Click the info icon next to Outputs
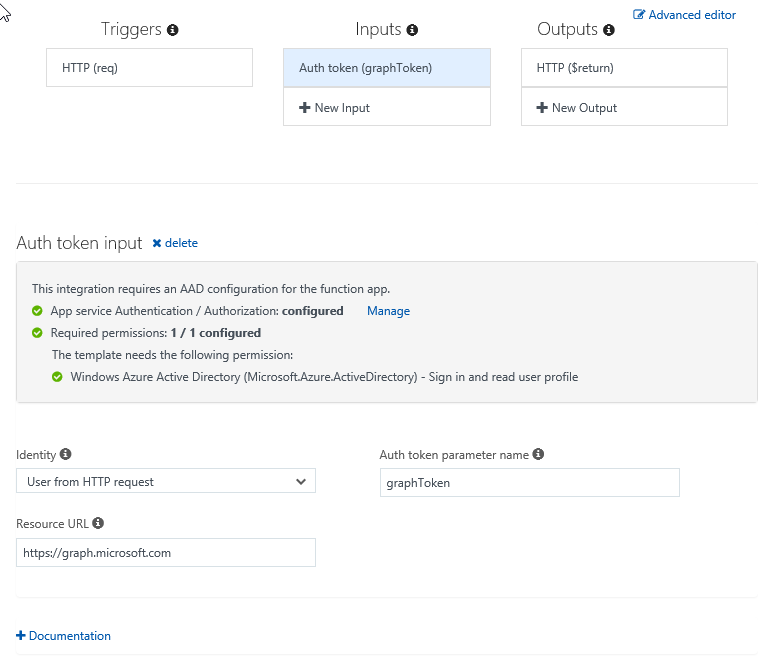 pos(609,30)
